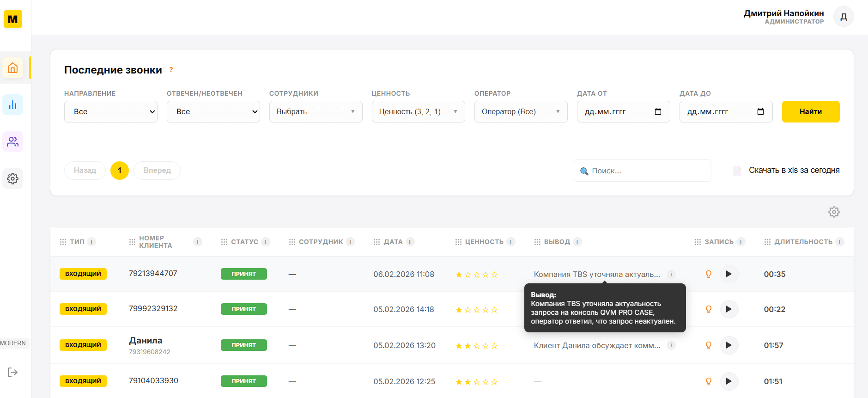Select page 1 in pagination
The width and height of the screenshot is (868, 398).
click(120, 171)
